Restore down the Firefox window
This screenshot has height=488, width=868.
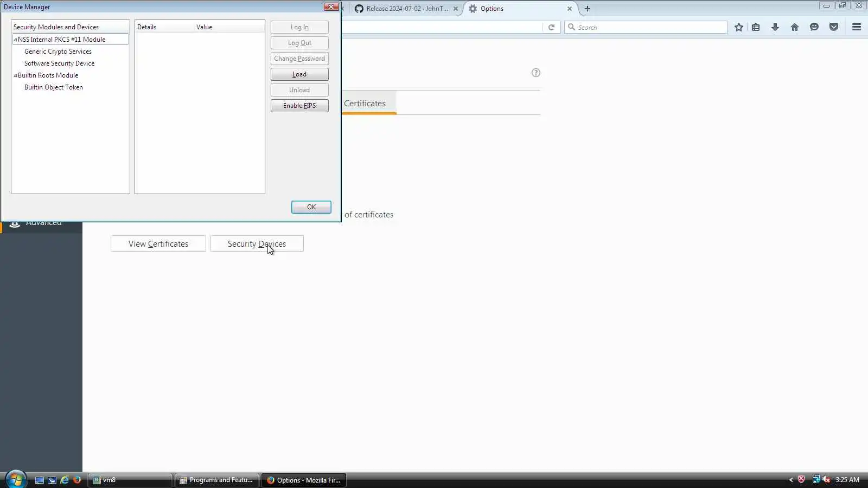point(843,5)
